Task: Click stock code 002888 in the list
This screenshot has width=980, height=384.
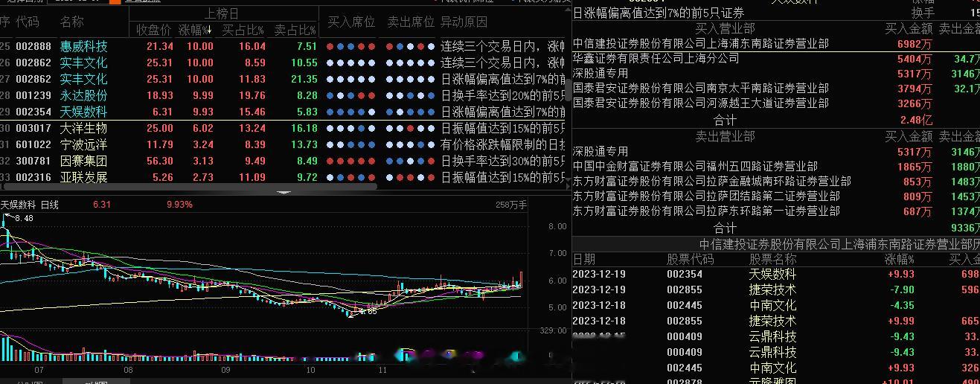Action: pos(33,46)
